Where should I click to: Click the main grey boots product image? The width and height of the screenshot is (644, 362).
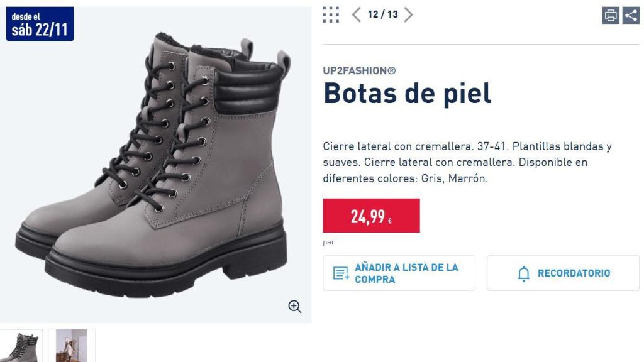(157, 170)
